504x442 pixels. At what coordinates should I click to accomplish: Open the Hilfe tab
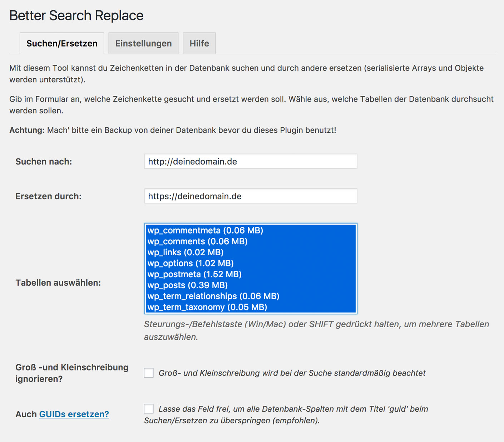pyautogui.click(x=199, y=43)
